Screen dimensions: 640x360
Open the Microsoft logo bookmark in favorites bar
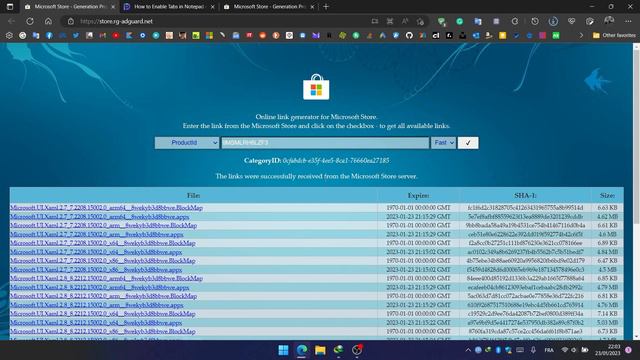click(x=209, y=36)
